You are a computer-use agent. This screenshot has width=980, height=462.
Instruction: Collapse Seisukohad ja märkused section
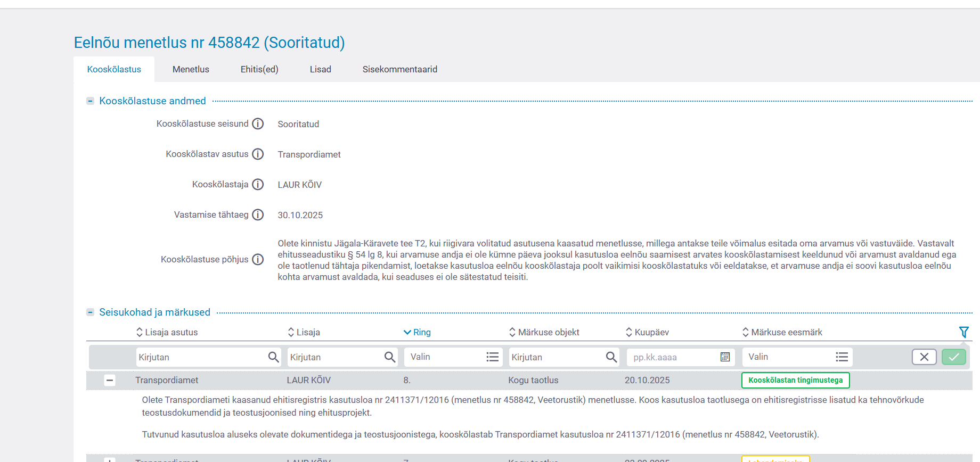91,312
